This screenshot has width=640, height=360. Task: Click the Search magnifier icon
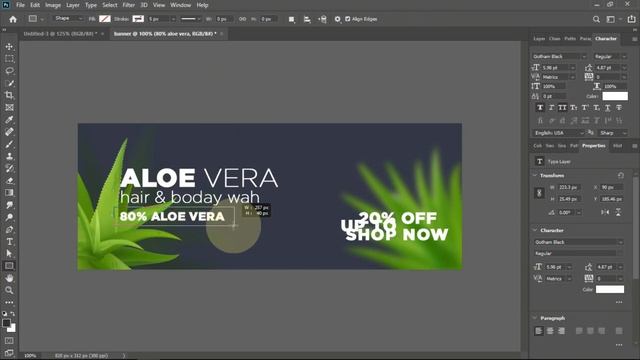pyautogui.click(x=596, y=19)
